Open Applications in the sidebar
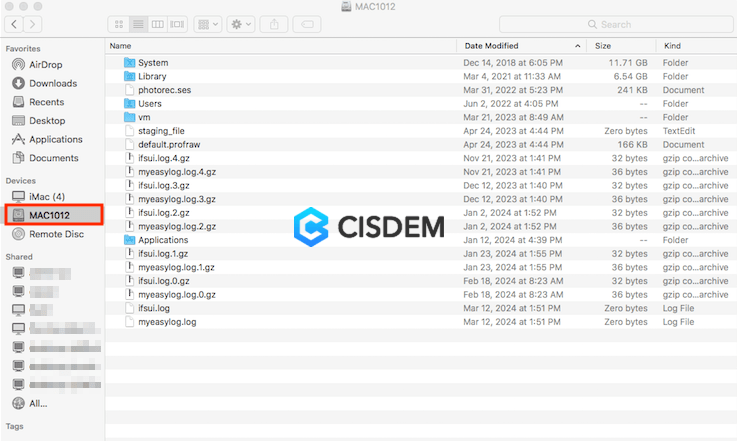 tap(55, 140)
